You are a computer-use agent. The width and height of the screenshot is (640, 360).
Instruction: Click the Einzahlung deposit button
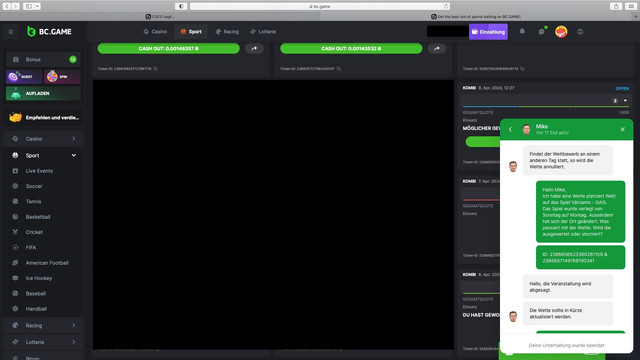point(488,31)
